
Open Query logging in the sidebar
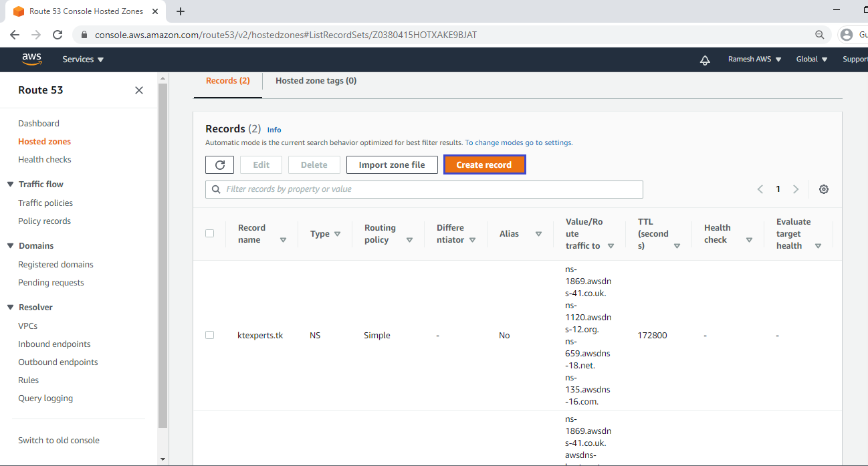[45, 398]
